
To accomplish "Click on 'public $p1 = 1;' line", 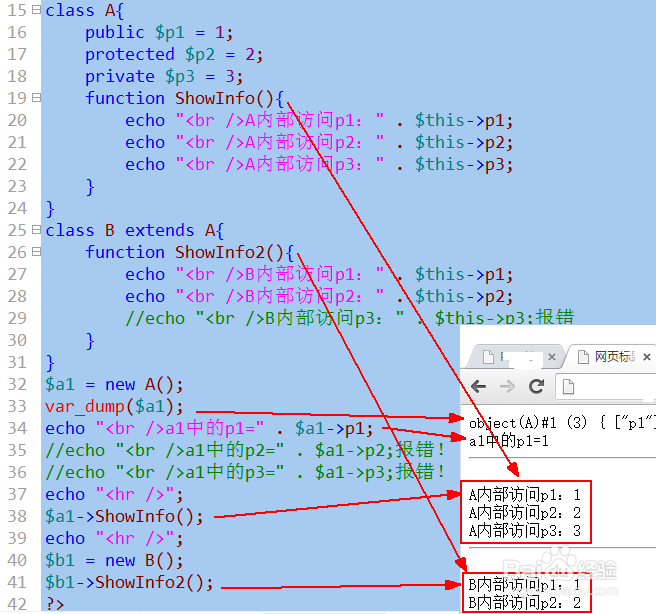I will click(x=159, y=33).
